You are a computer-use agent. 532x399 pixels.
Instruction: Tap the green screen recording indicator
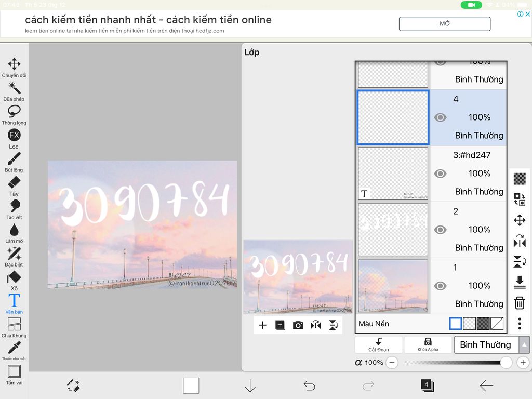tap(471, 5)
